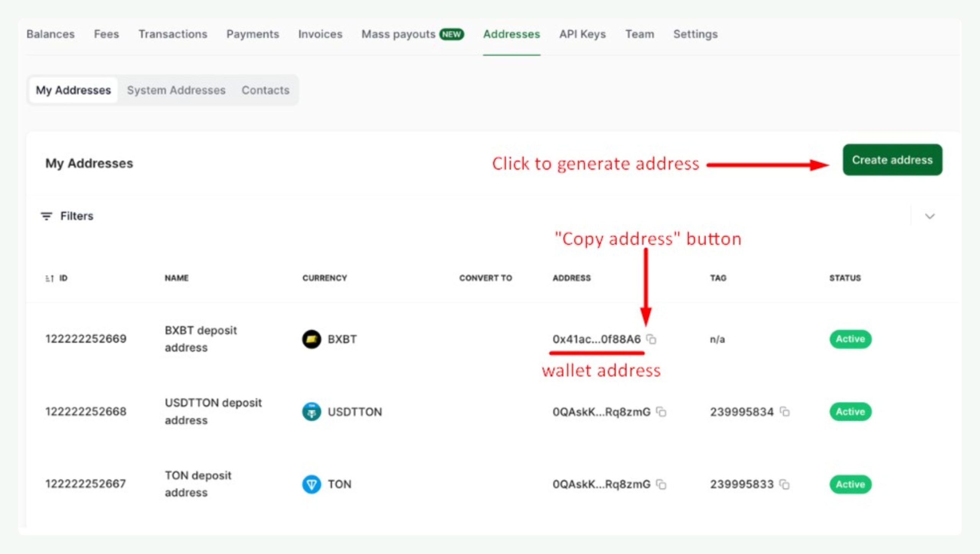Sort table by ID column

[50, 278]
